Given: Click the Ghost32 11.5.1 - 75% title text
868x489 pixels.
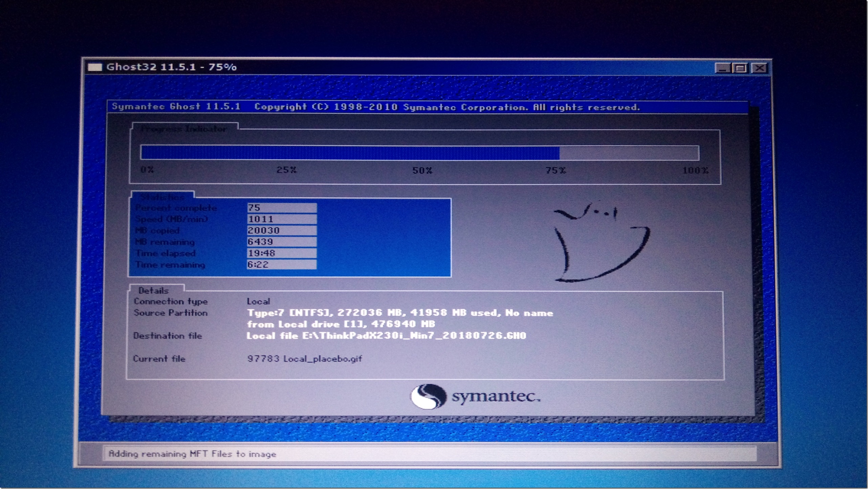Looking at the screenshot, I should [x=172, y=67].
